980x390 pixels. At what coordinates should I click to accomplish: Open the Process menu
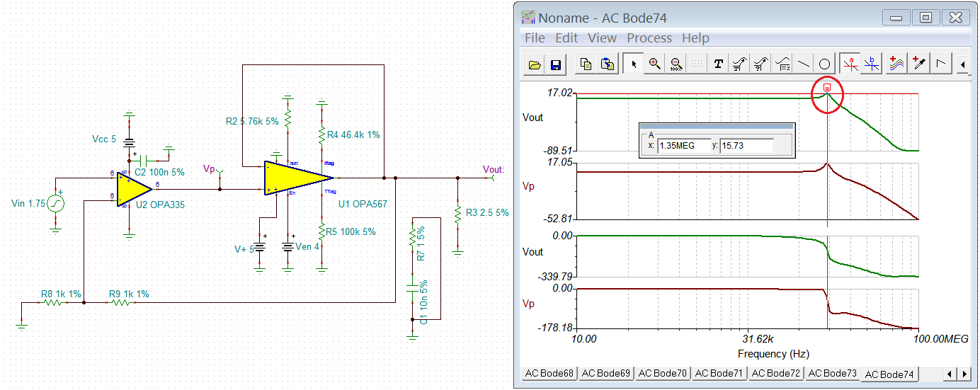pos(649,38)
